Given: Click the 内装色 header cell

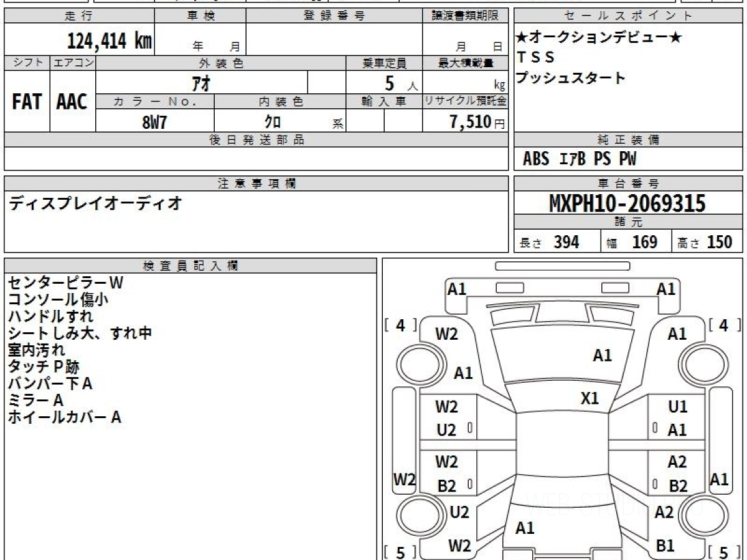Looking at the screenshot, I should (x=280, y=101).
